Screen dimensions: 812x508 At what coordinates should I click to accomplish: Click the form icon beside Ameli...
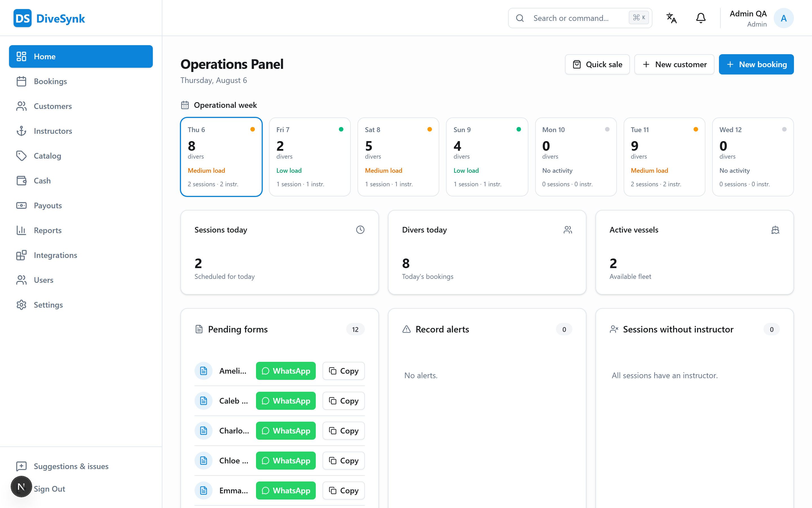click(x=204, y=371)
